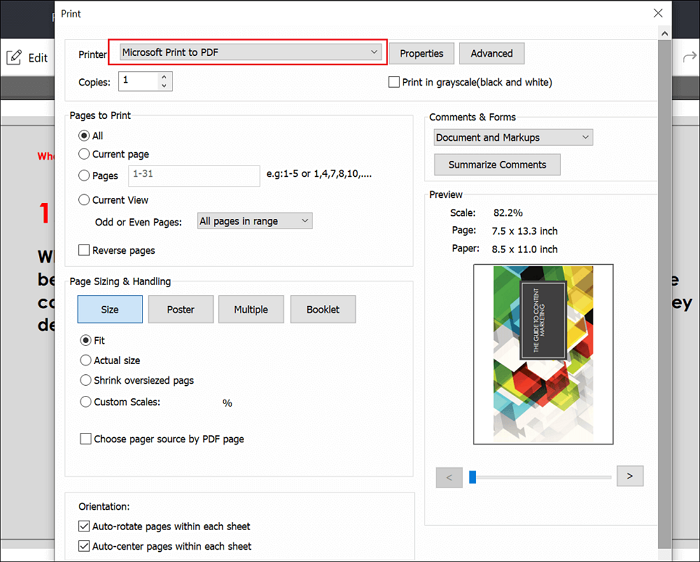The width and height of the screenshot is (700, 562).
Task: Click the redo arrow icon in background window
Action: (x=689, y=57)
